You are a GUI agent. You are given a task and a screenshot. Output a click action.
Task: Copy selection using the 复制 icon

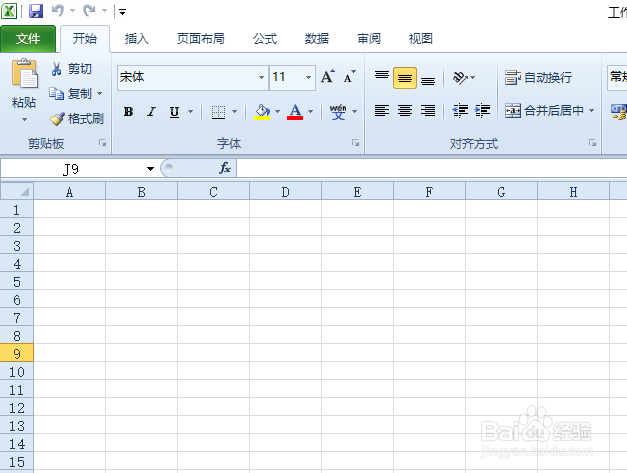pyautogui.click(x=56, y=94)
